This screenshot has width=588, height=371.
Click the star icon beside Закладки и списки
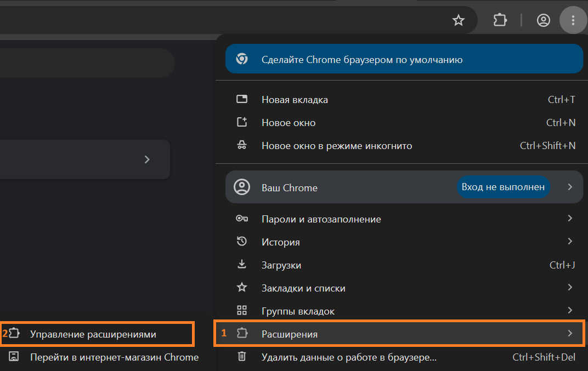click(242, 288)
